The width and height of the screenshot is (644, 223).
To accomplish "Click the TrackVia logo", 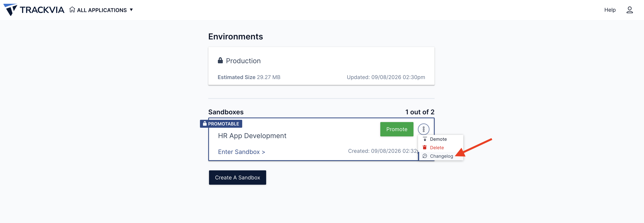I will point(34,10).
